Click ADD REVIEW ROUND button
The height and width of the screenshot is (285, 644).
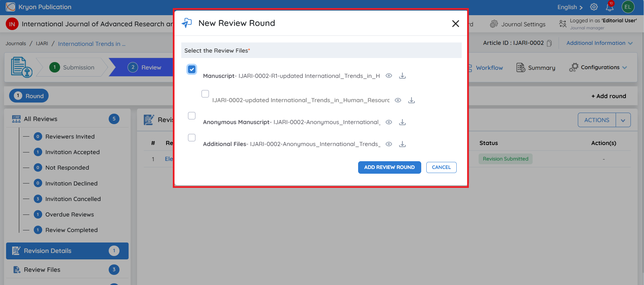point(390,167)
